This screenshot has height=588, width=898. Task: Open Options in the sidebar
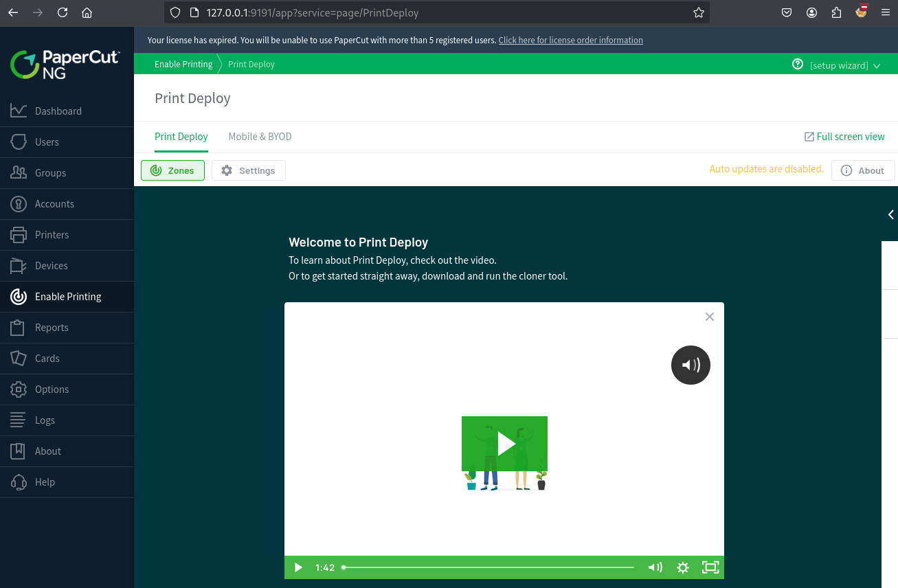point(67,389)
